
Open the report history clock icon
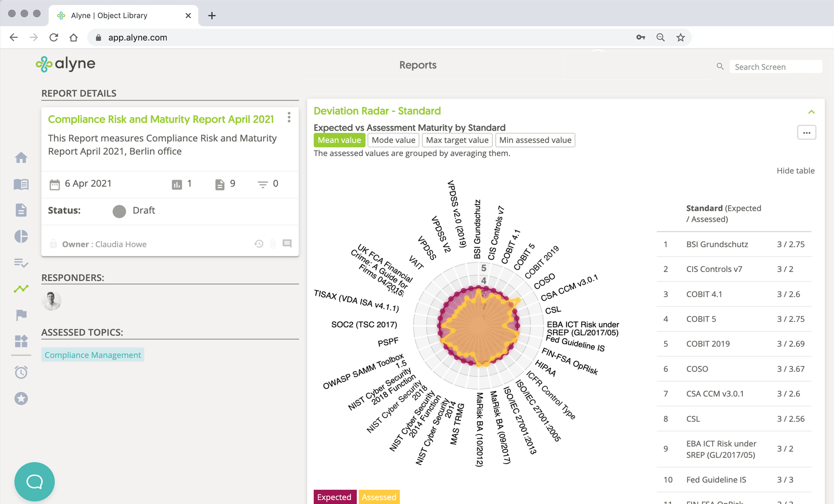[259, 244]
